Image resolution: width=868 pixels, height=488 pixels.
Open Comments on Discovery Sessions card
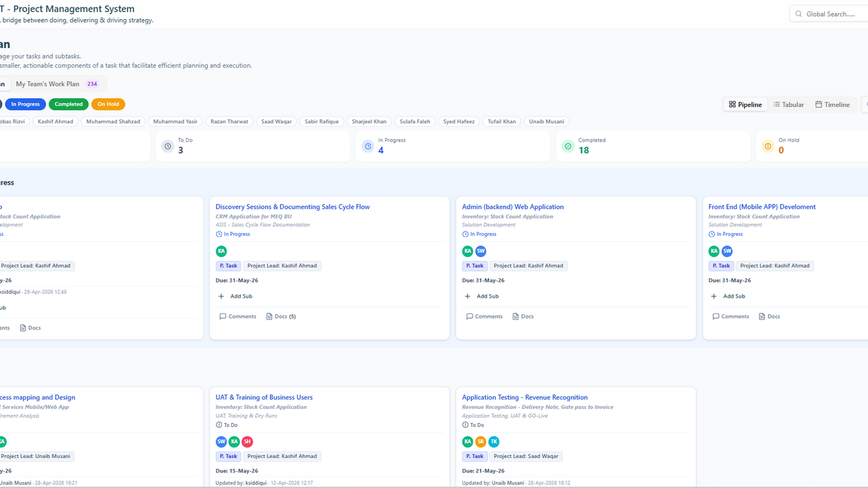point(238,317)
